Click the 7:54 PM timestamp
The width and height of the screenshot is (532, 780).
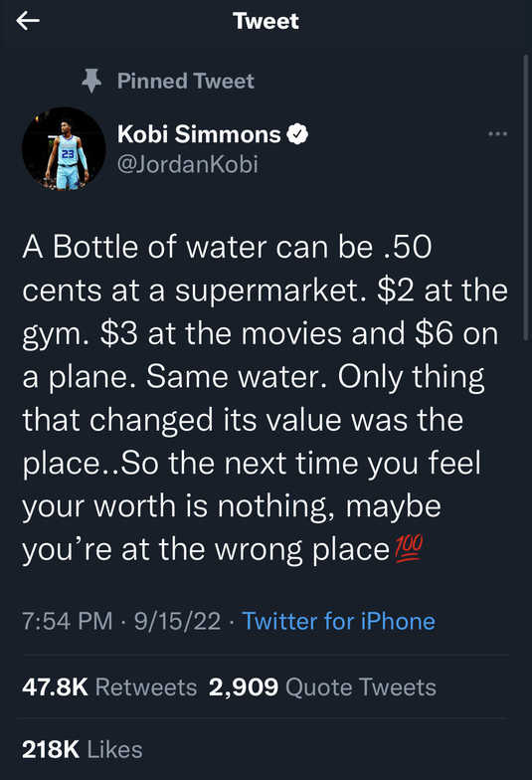[68, 621]
